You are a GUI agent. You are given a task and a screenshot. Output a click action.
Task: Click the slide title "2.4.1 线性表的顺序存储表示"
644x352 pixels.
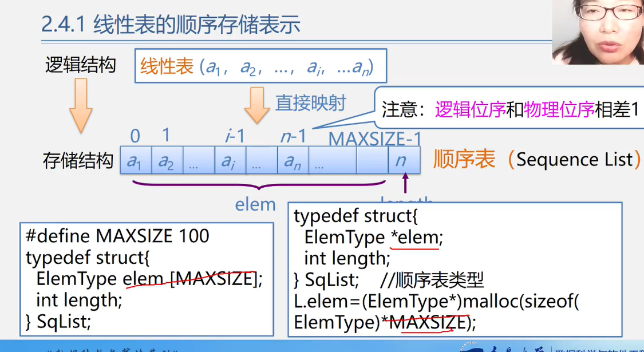coord(171,24)
